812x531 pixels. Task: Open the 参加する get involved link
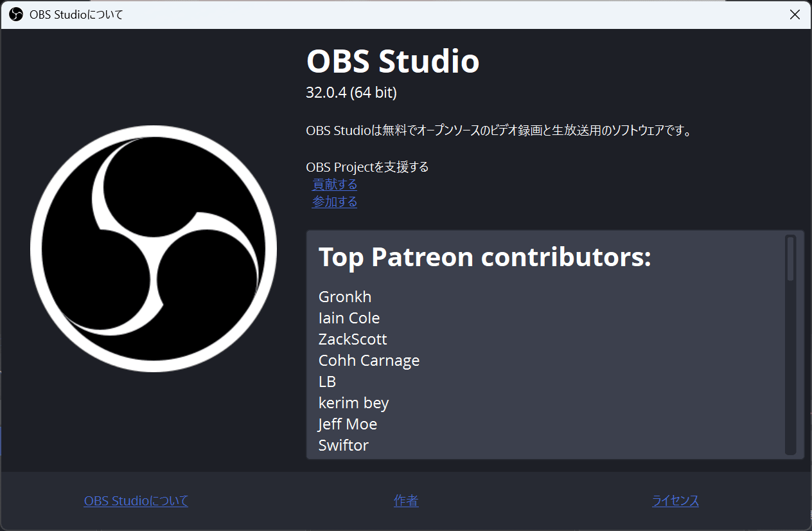(x=335, y=202)
